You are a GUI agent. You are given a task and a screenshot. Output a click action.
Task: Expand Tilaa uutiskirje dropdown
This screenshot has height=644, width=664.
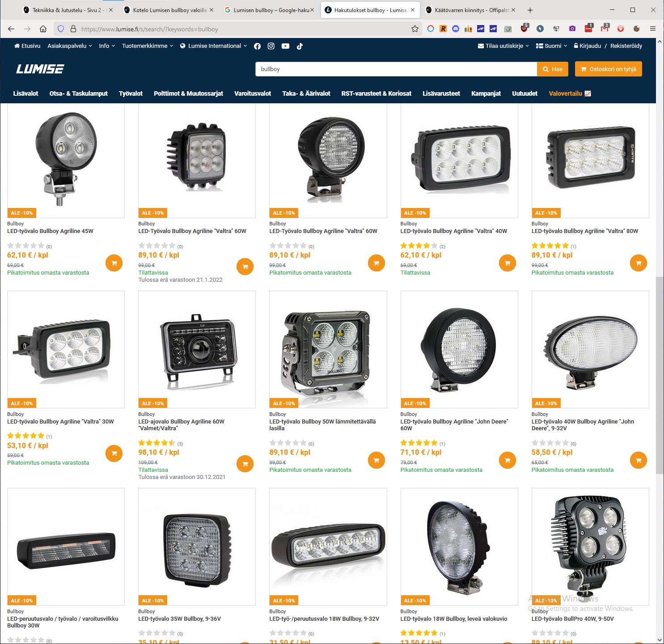503,46
